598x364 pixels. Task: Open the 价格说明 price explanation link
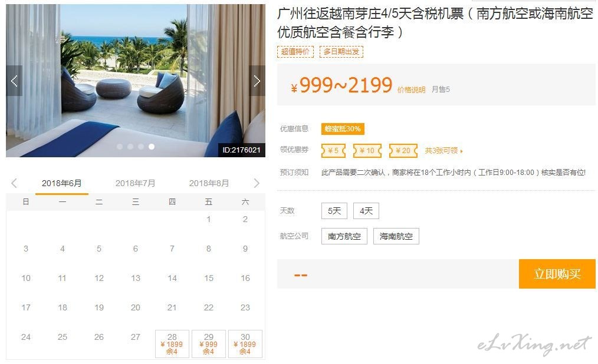coord(411,90)
